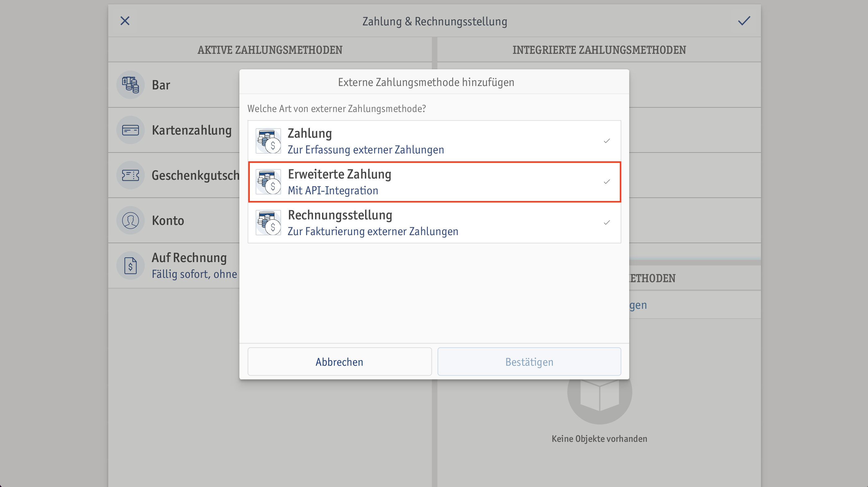Click the 'Aktive Zahlungsmethoden' header

coord(270,50)
